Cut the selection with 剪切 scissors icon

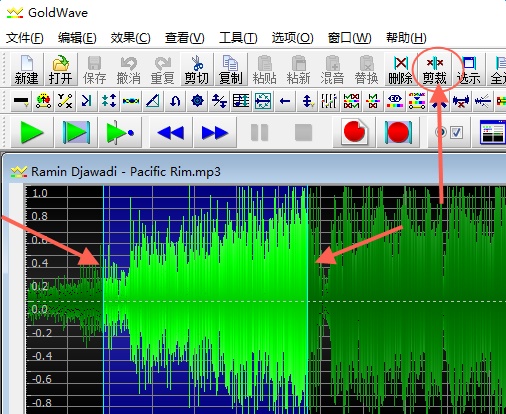point(197,69)
